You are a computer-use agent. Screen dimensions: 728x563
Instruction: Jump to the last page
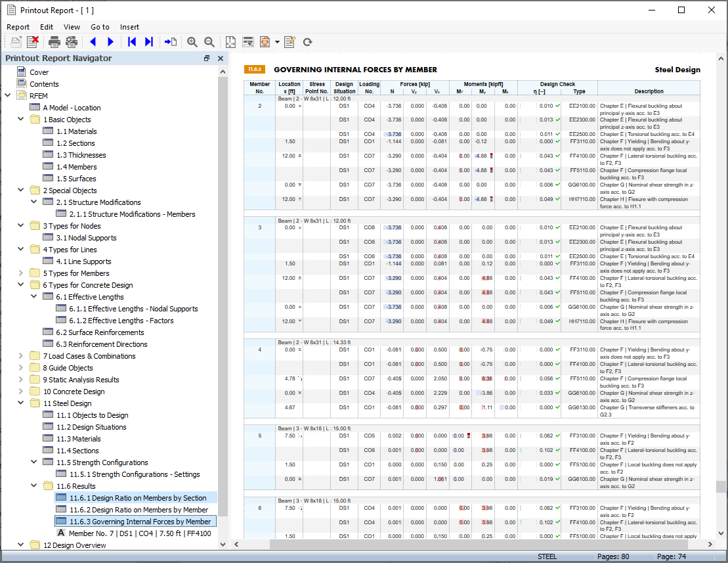(x=149, y=42)
